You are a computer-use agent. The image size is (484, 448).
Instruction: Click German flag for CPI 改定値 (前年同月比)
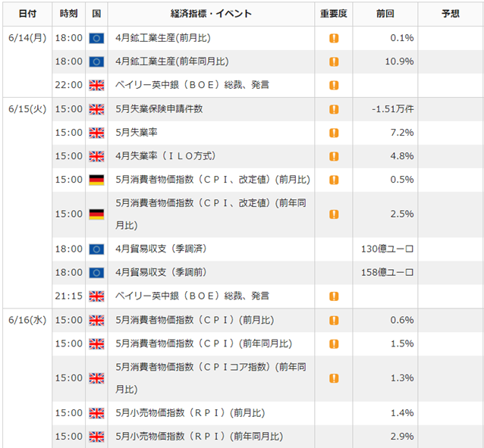tap(96, 214)
